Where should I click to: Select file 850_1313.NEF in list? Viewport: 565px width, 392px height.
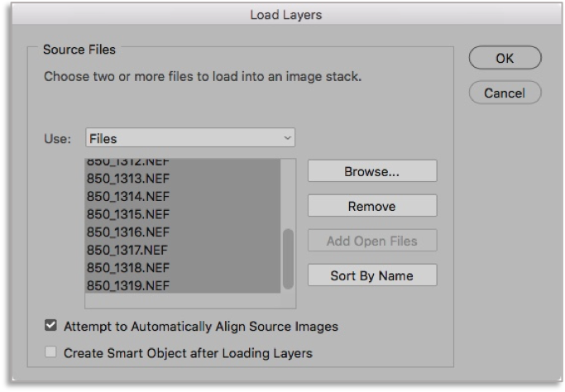point(127,178)
